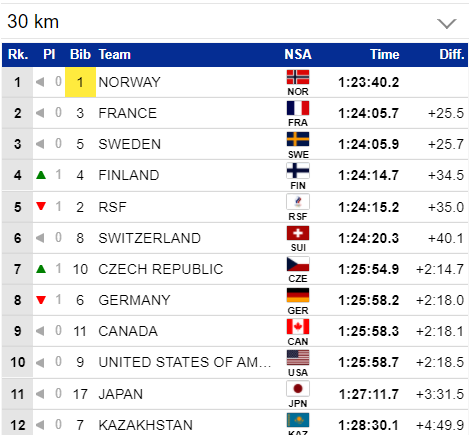Click the Czech Republic flag icon
The width and height of the screenshot is (471, 435).
[298, 264]
